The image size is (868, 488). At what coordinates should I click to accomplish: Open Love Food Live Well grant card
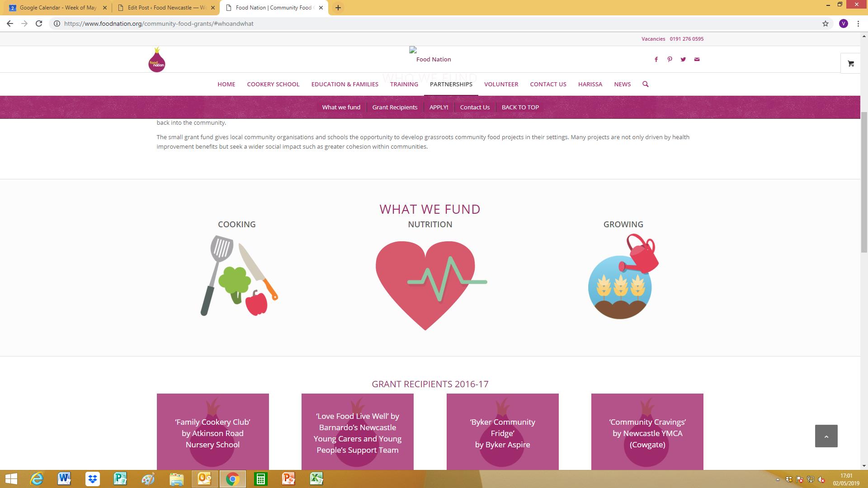(357, 432)
